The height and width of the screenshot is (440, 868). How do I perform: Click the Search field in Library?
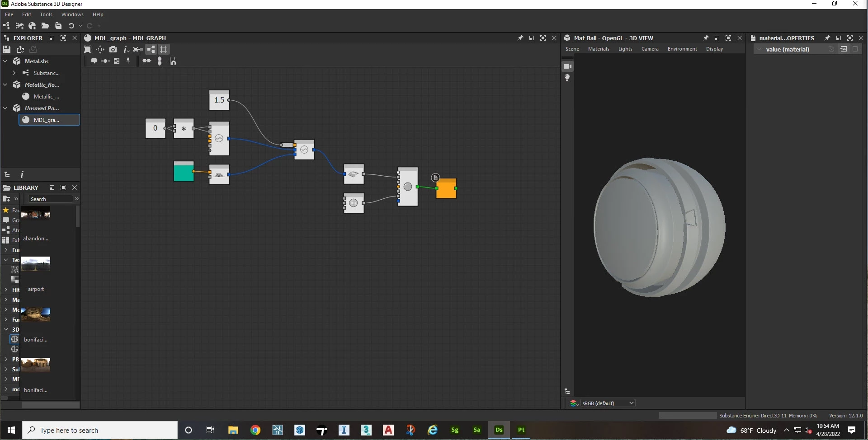50,199
